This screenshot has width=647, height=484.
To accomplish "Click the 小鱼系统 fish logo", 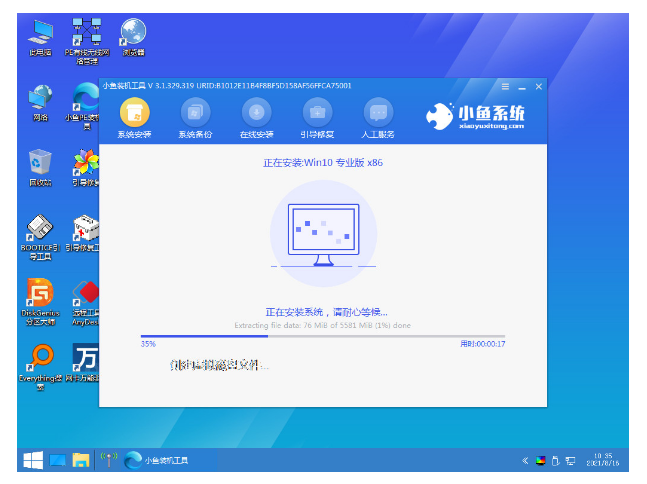I will click(x=439, y=115).
